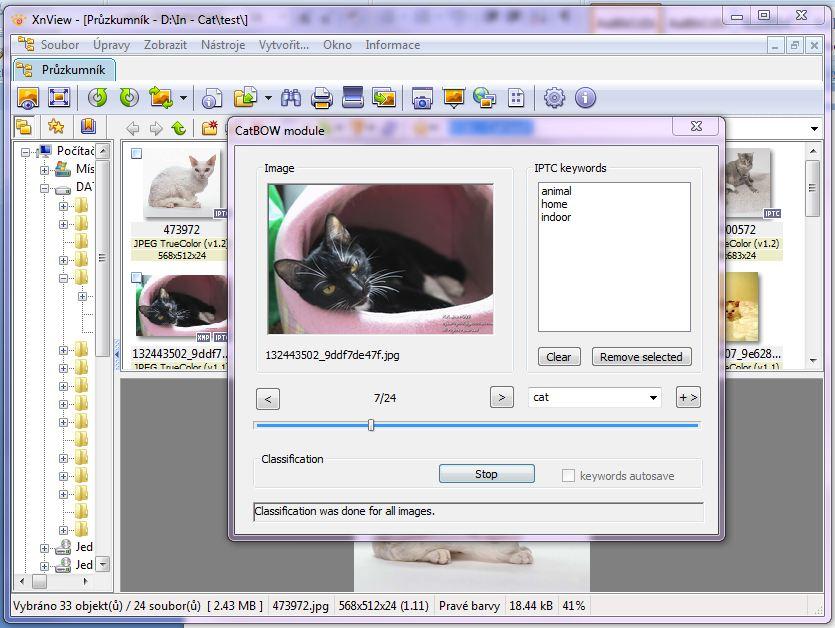
Task: Open the Úpravy menu
Action: coord(111,45)
